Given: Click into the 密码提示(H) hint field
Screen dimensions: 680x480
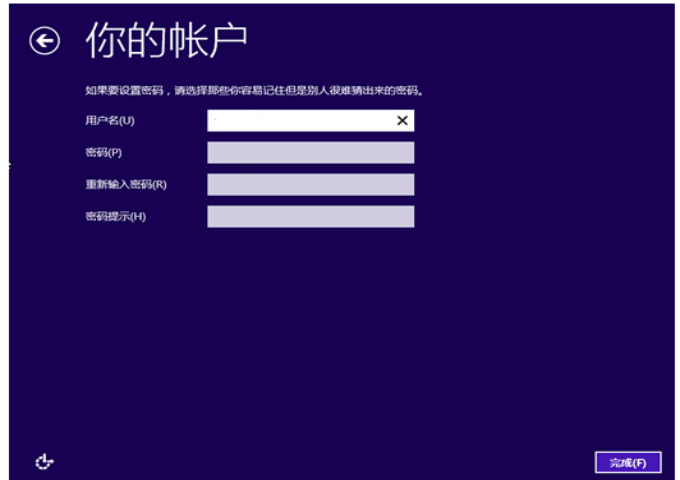Looking at the screenshot, I should point(311,217).
